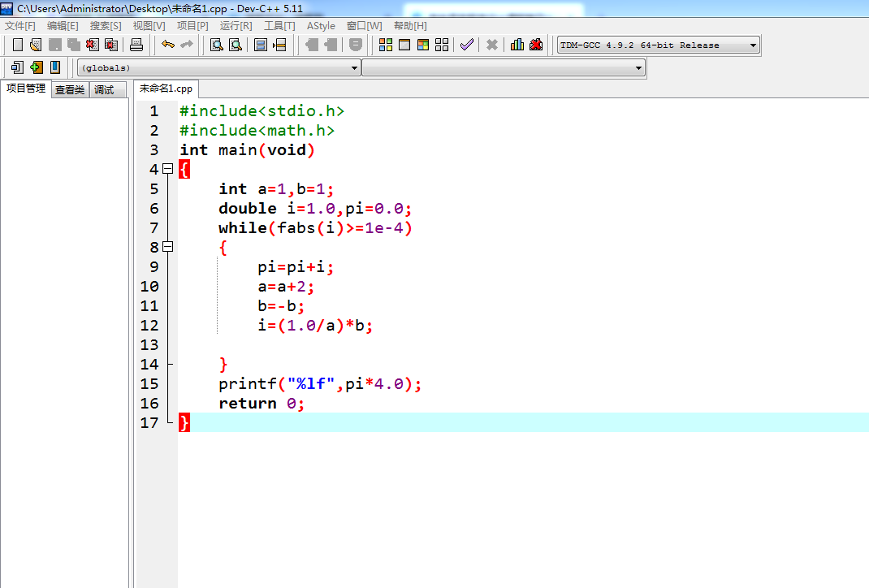Open the 项目[P] menu

(x=192, y=26)
